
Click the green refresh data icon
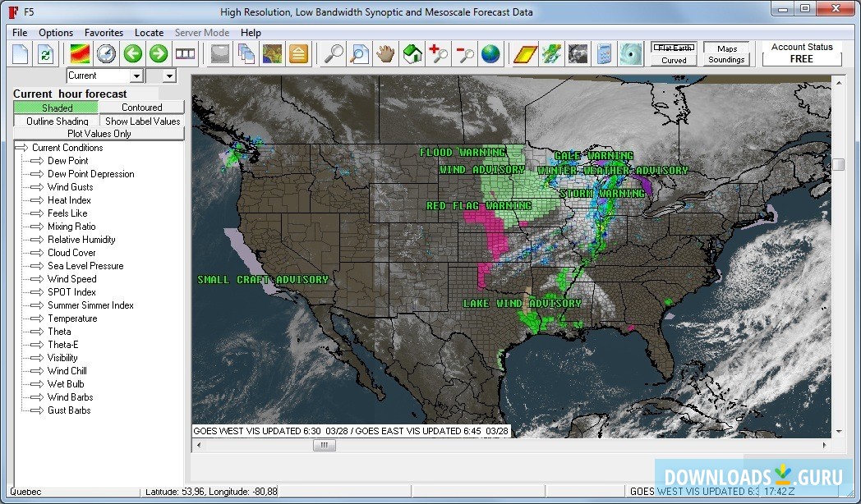point(45,53)
